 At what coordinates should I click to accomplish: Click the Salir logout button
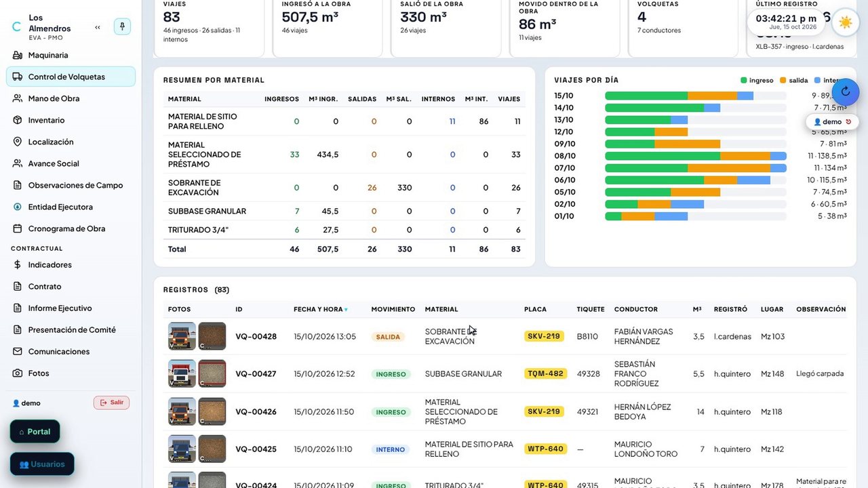click(x=111, y=403)
